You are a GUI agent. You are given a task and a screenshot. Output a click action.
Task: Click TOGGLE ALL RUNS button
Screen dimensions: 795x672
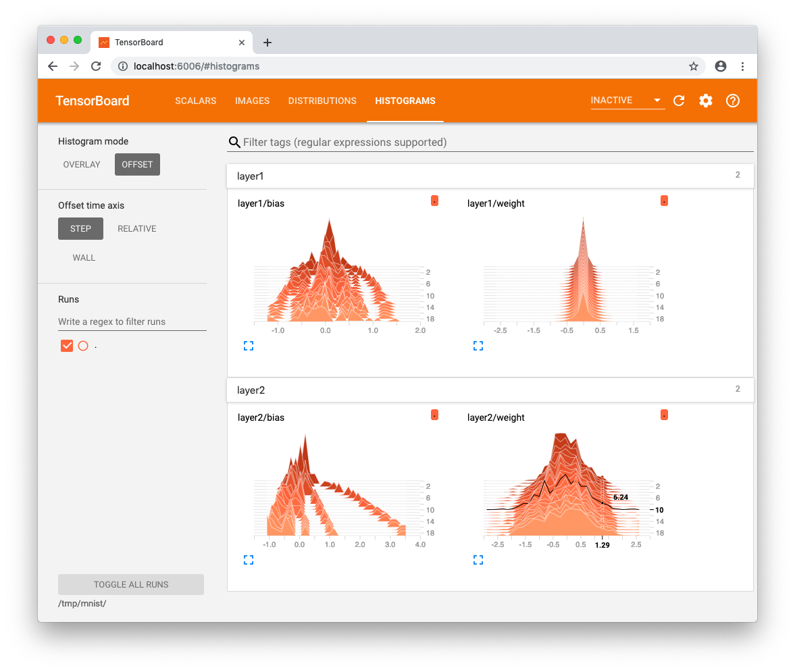click(x=131, y=584)
